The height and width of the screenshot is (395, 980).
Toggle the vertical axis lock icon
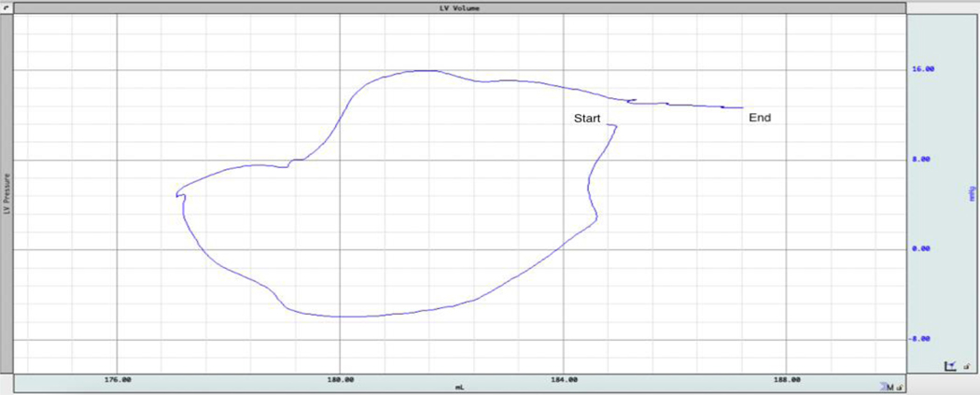[968, 366]
